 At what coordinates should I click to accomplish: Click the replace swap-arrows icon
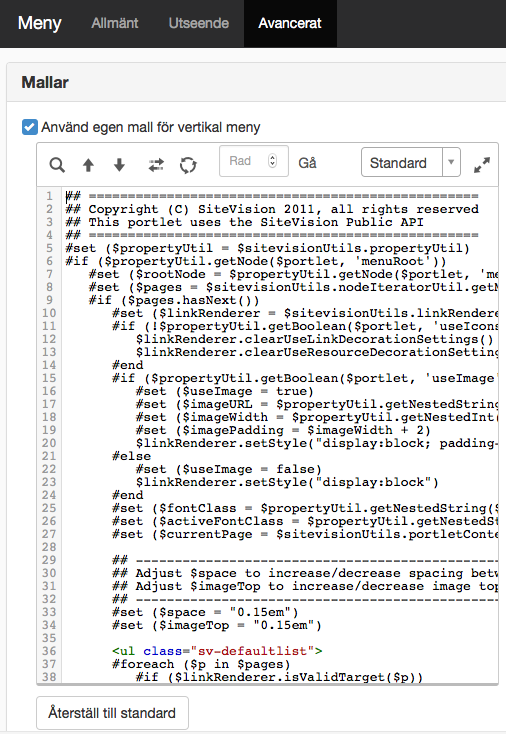156,165
